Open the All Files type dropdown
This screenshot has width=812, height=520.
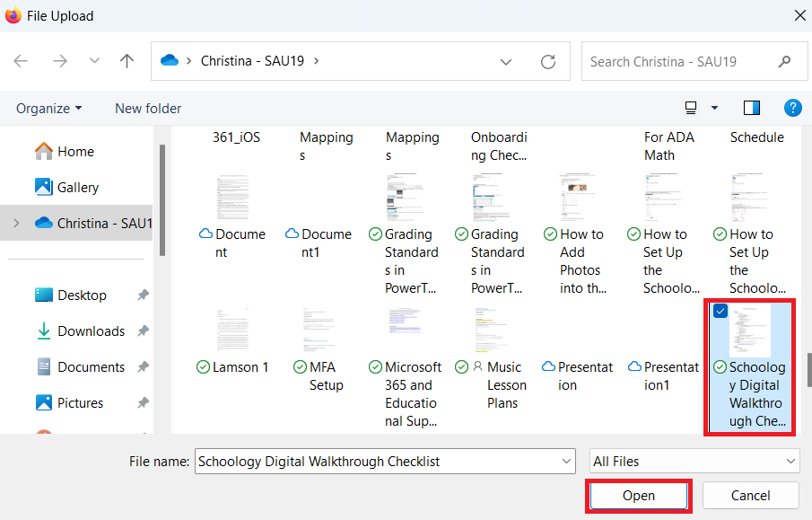pyautogui.click(x=694, y=462)
